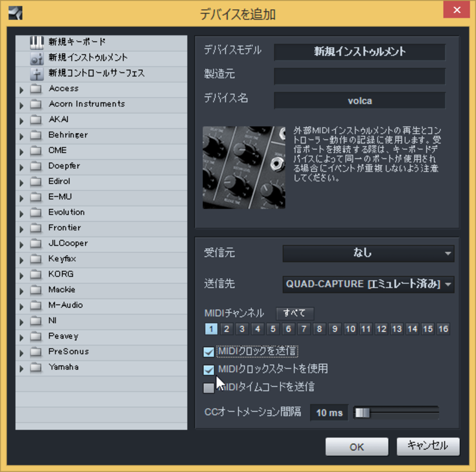Expand the Yamaha manufacturer tree arrow
The width and height of the screenshot is (476, 472).
coord(21,369)
